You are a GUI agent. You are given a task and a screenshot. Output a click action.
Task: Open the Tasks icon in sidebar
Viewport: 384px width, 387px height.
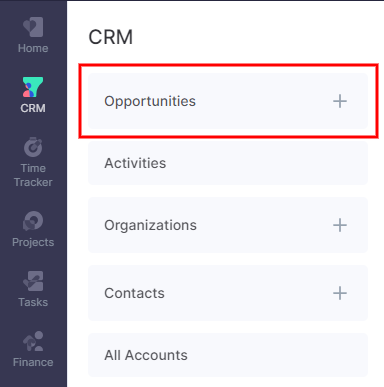click(x=33, y=281)
